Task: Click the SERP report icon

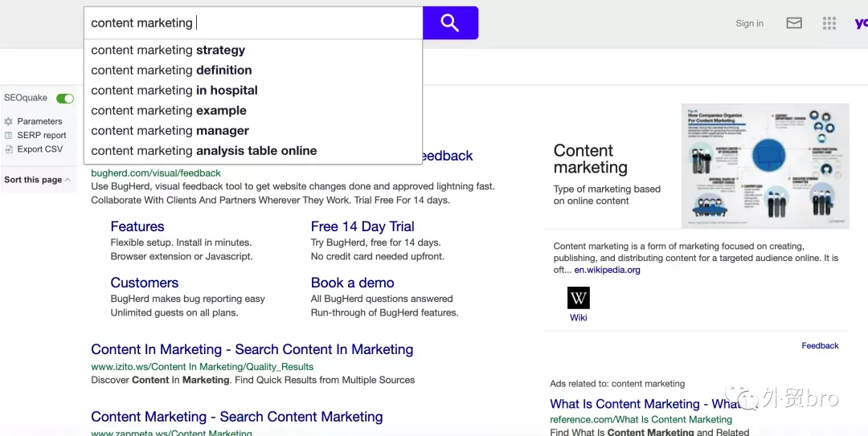Action: (x=8, y=135)
